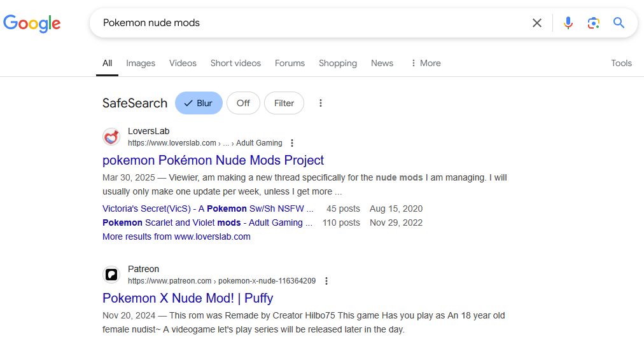
Task: Open the LoversLab result three-dot options
Action: click(292, 143)
